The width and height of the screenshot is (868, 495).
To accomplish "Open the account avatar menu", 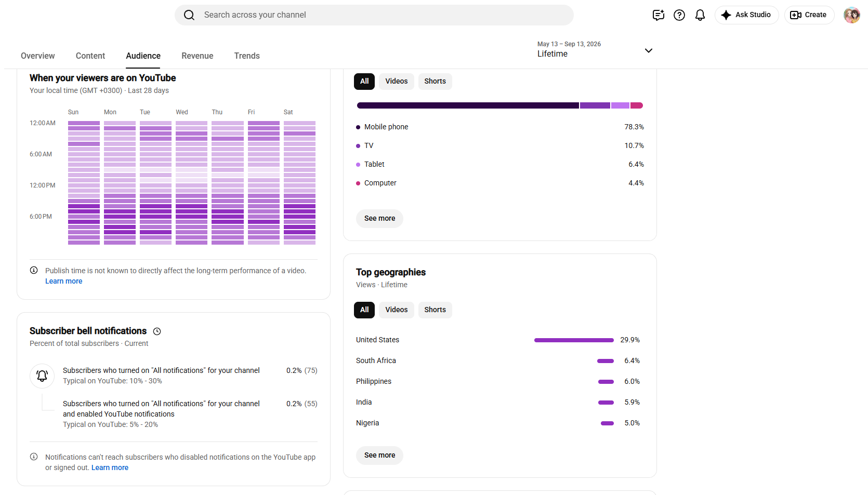I will pos(851,15).
